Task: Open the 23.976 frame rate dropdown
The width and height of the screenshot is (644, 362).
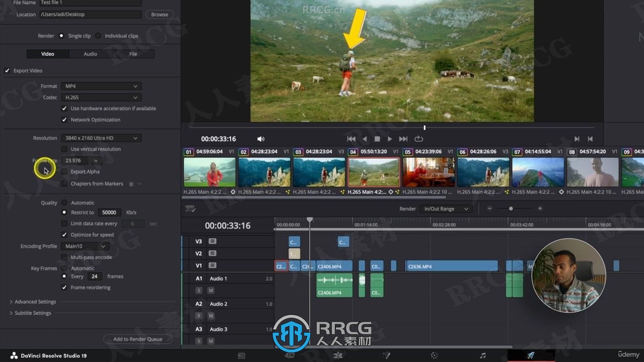Action: [81, 160]
